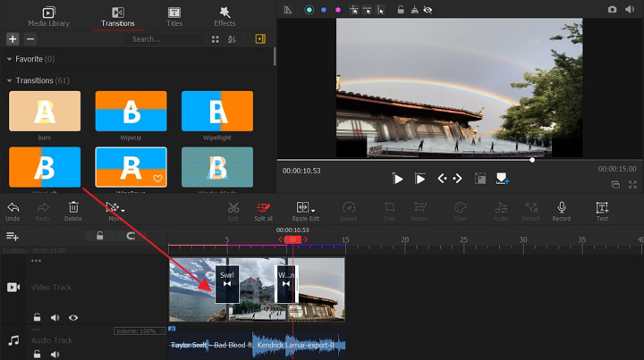Expand the Favorite (0) category

pos(9,59)
